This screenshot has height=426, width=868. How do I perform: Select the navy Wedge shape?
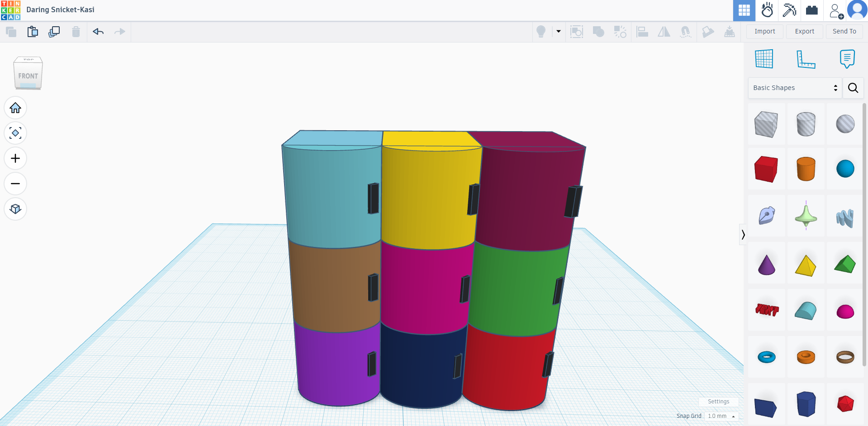[x=766, y=404]
